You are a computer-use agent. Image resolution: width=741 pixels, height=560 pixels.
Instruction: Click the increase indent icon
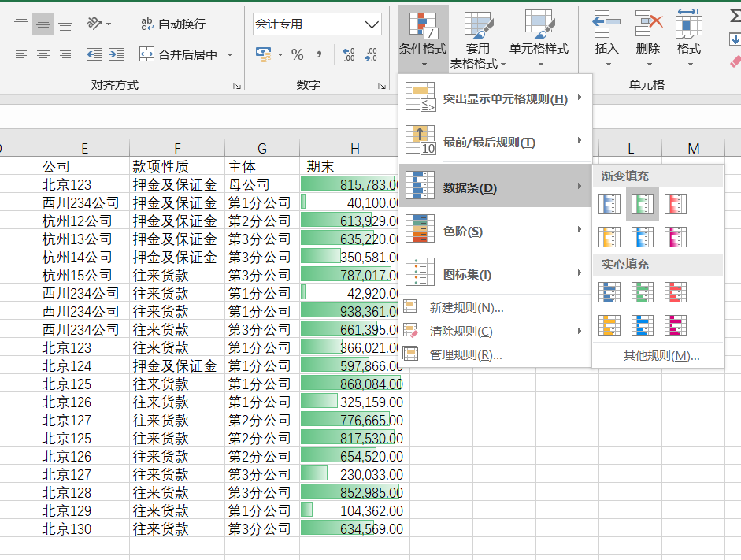117,54
